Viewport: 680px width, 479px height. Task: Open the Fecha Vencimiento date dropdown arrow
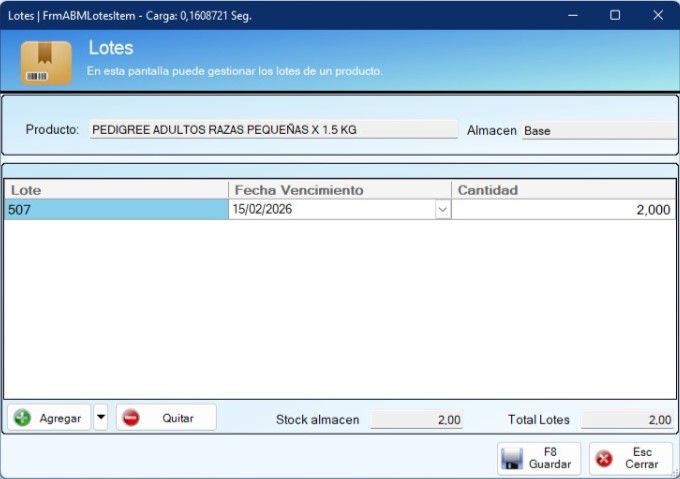coord(442,210)
